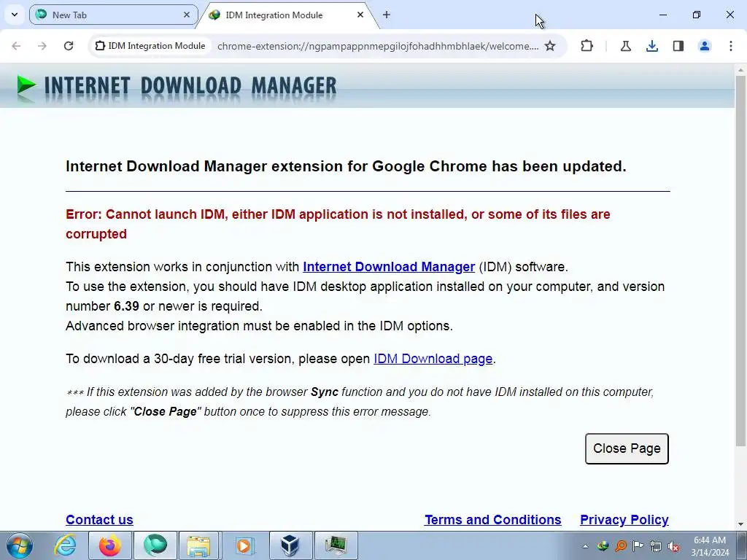Click the IDM tray icon
This screenshot has height=560, width=747.
click(603, 546)
